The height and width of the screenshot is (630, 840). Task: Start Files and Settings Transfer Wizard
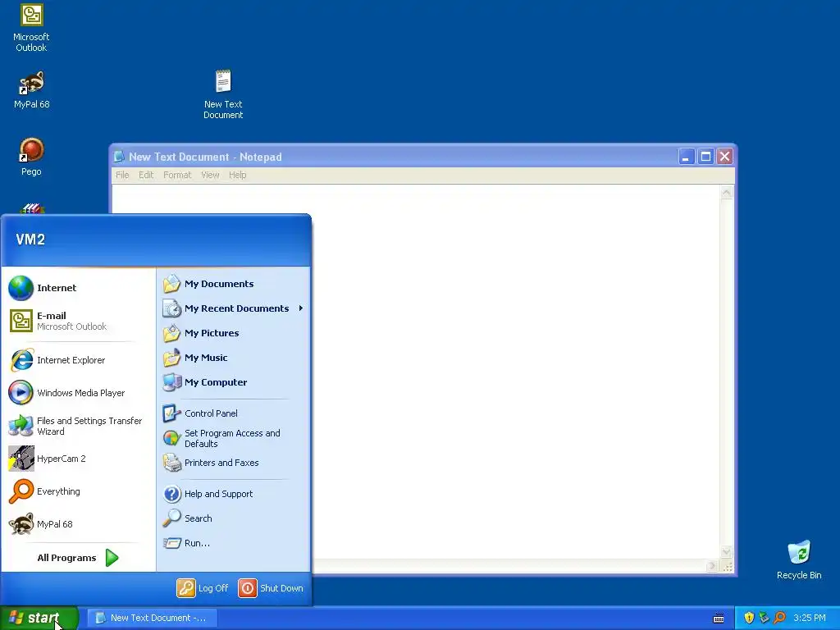point(79,426)
